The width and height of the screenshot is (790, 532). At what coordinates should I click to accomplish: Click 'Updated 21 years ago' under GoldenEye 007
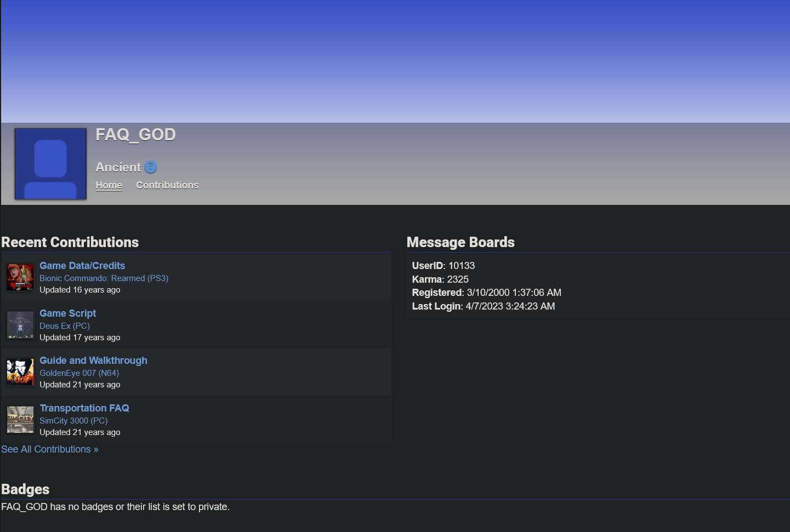coord(80,385)
